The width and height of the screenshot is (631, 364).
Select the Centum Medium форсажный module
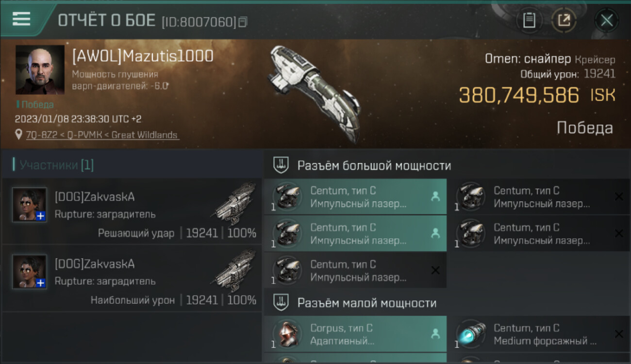click(539, 334)
